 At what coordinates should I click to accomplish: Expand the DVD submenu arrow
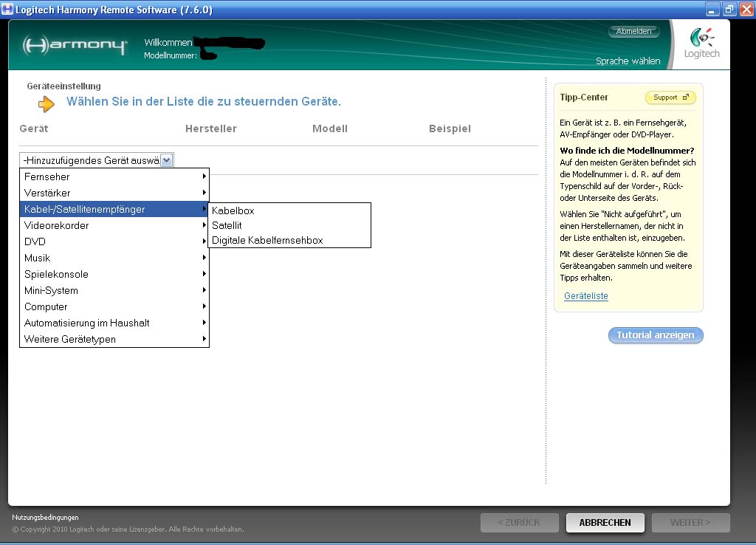(x=205, y=241)
